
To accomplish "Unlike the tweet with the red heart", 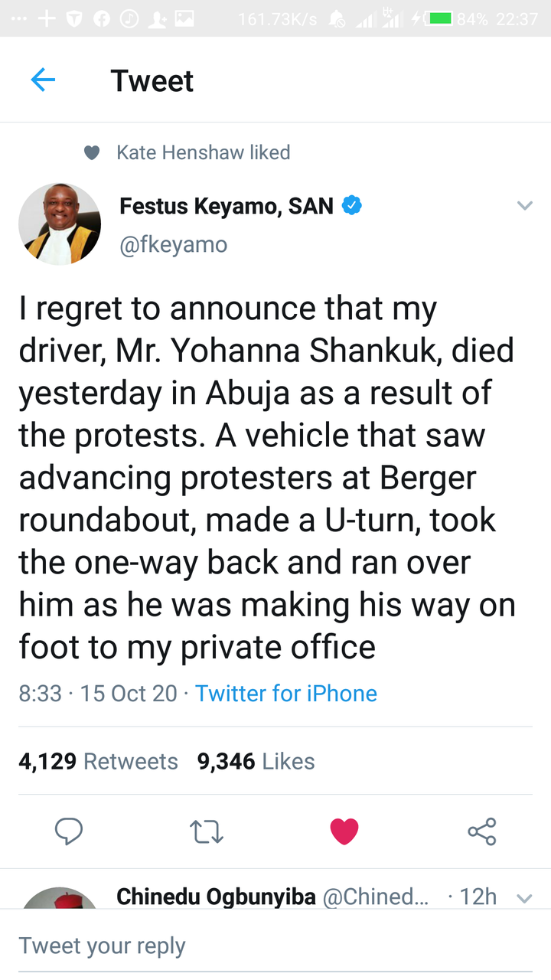I will (x=344, y=831).
